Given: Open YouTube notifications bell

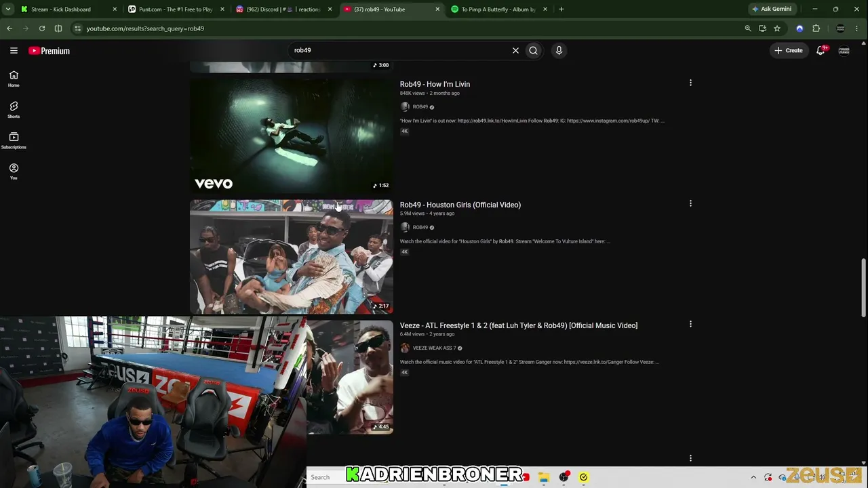Looking at the screenshot, I should (x=821, y=50).
